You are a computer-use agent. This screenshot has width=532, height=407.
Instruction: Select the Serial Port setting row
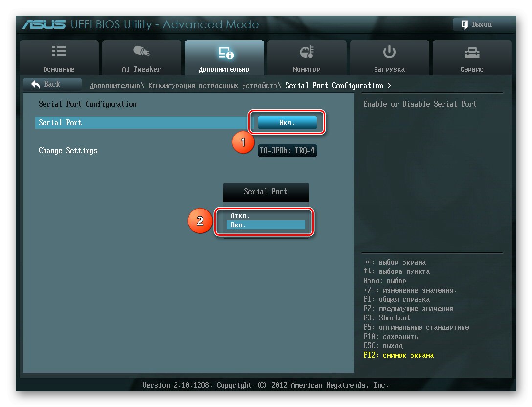(144, 123)
